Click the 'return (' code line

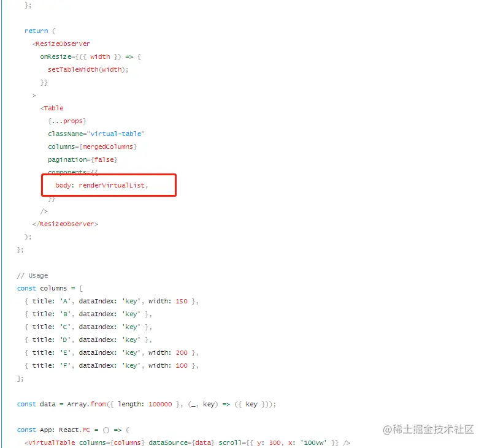click(x=40, y=31)
